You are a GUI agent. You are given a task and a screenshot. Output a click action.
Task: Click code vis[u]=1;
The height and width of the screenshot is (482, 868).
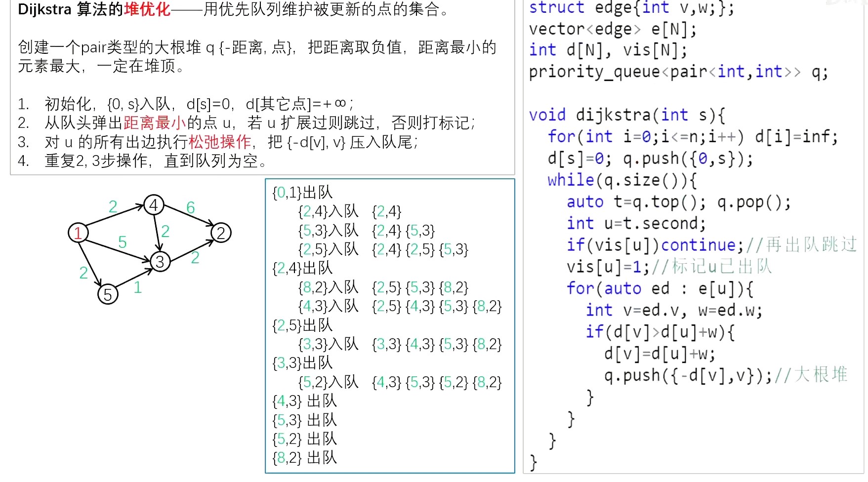[x=608, y=267]
